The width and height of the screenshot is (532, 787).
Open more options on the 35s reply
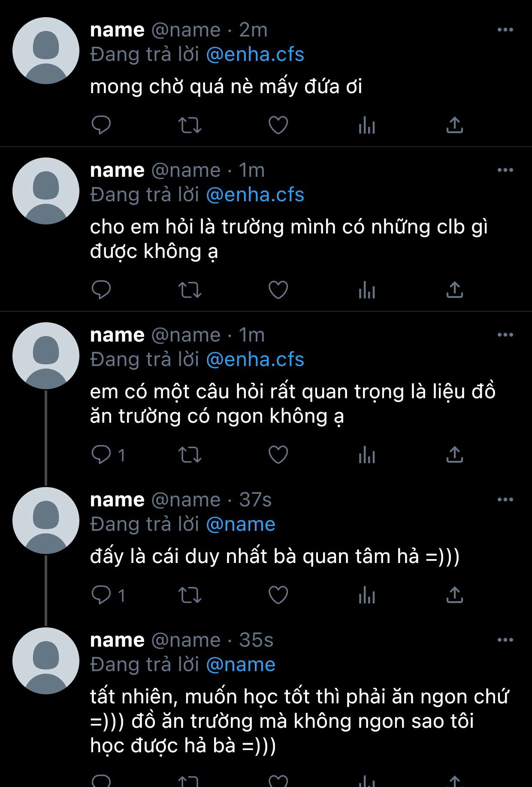(505, 640)
